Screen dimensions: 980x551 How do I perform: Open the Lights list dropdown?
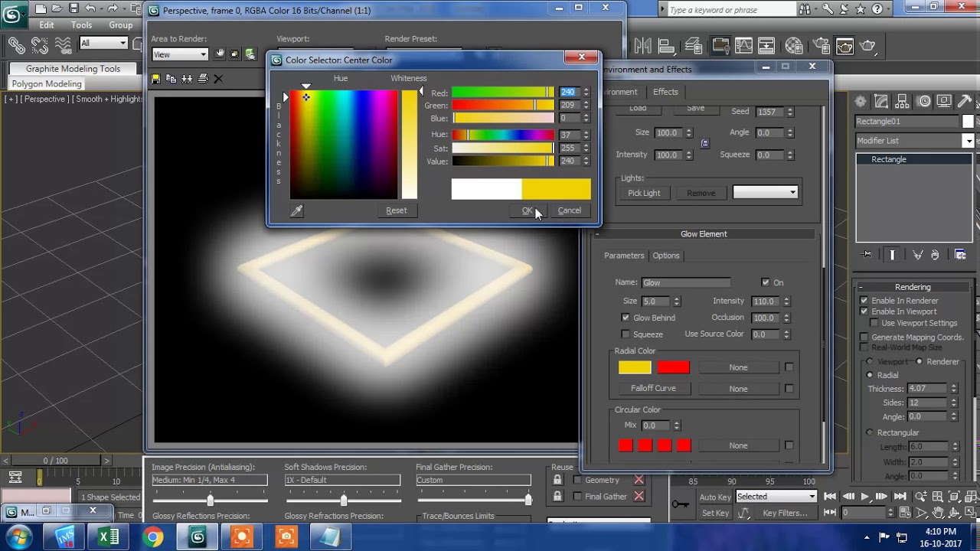(765, 193)
